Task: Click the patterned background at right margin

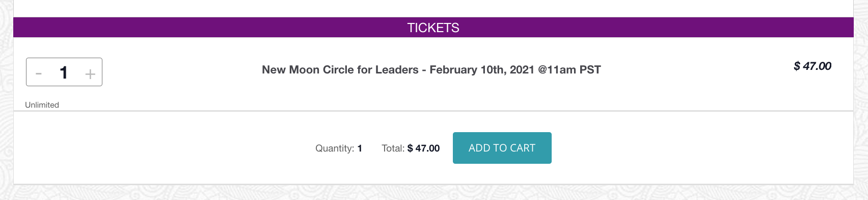Action: (x=861, y=102)
